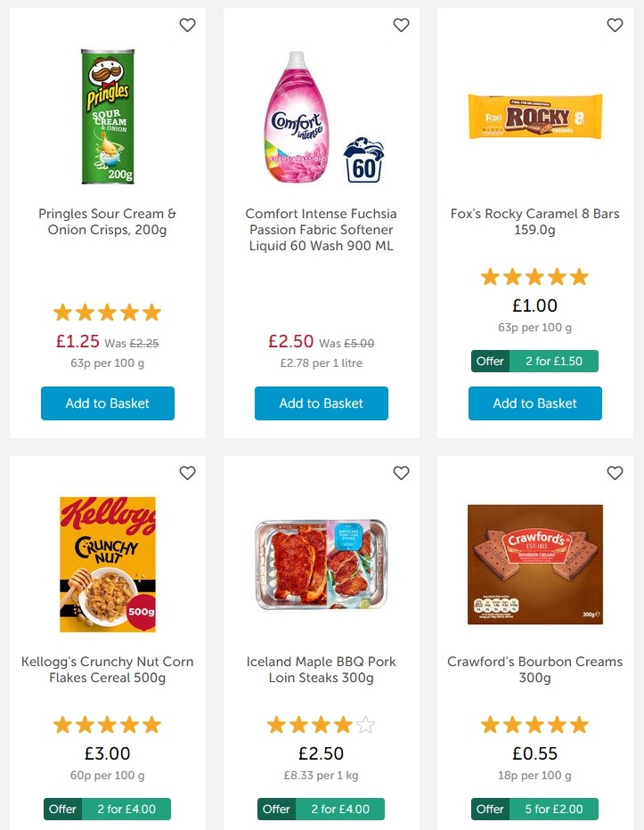The width and height of the screenshot is (644, 830).
Task: Click the wishlist heart for Iceland Maple BBQ Pork
Action: tap(401, 473)
